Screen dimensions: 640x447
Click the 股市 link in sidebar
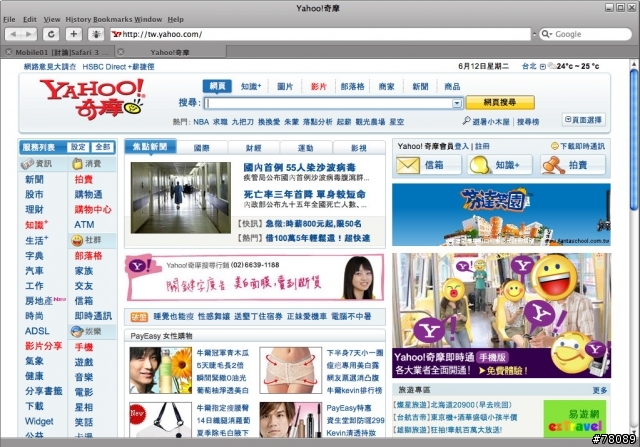(34, 194)
